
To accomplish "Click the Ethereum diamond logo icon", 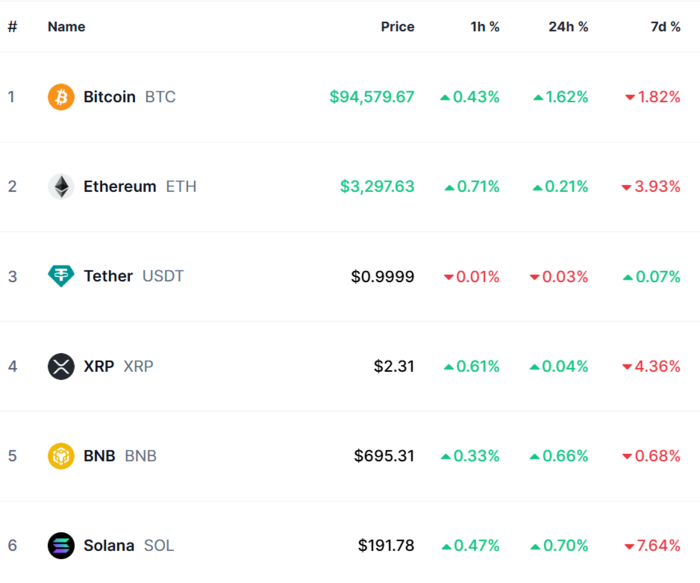I will [x=61, y=187].
